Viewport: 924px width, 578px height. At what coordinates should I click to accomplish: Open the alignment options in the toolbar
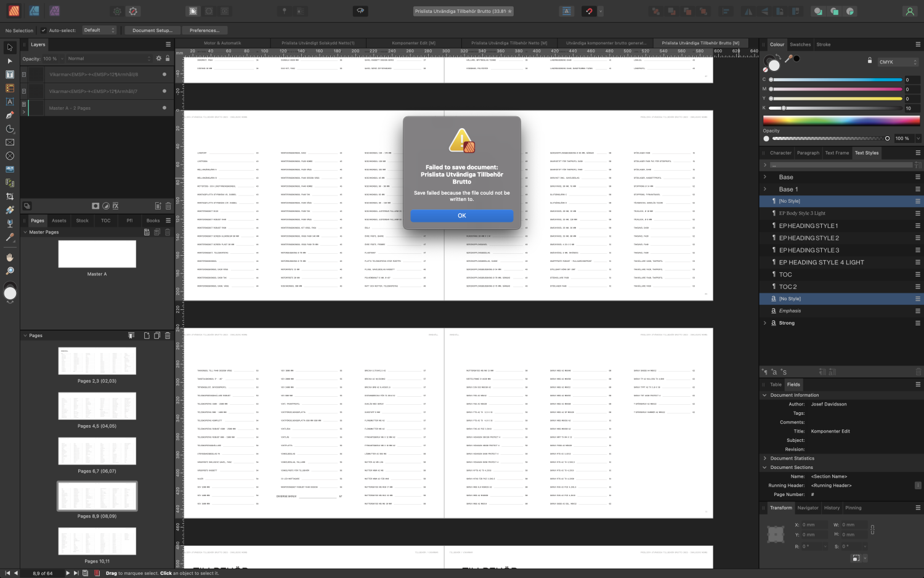pyautogui.click(x=726, y=10)
